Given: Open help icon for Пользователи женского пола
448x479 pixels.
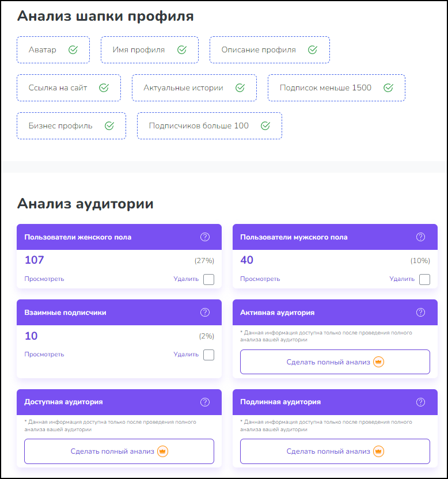Looking at the screenshot, I should tap(205, 237).
